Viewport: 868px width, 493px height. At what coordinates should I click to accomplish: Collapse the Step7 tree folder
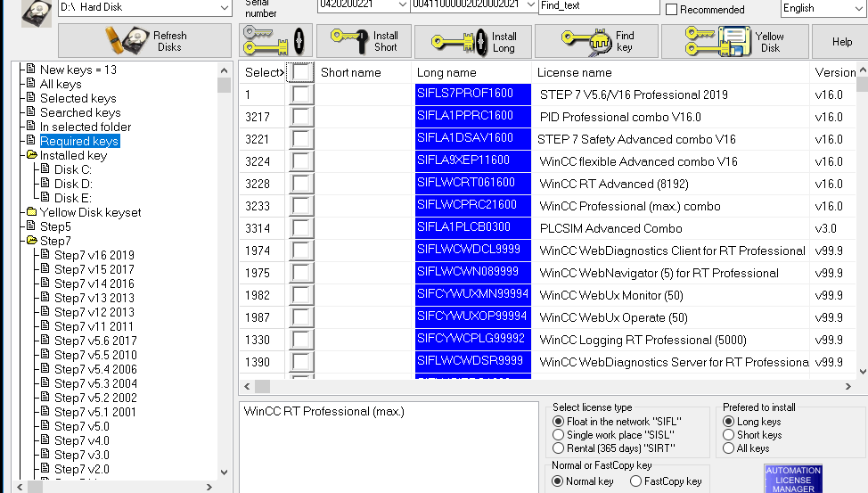click(31, 241)
